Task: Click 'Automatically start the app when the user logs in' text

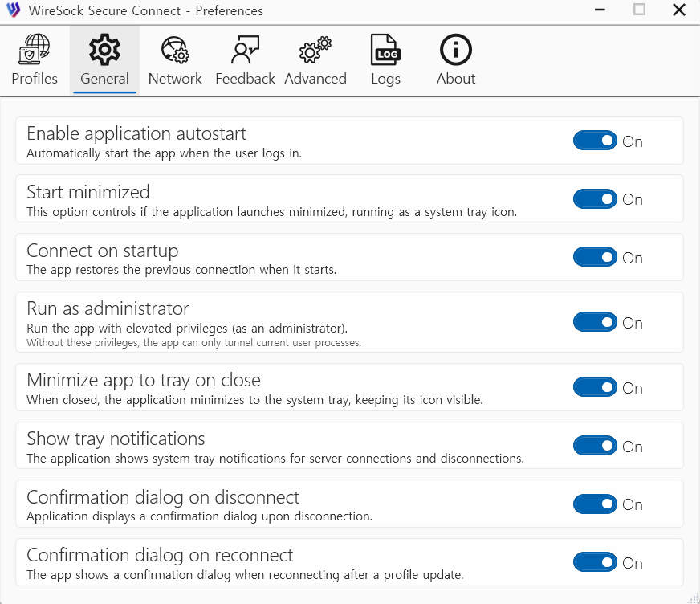Action: pyautogui.click(x=164, y=153)
